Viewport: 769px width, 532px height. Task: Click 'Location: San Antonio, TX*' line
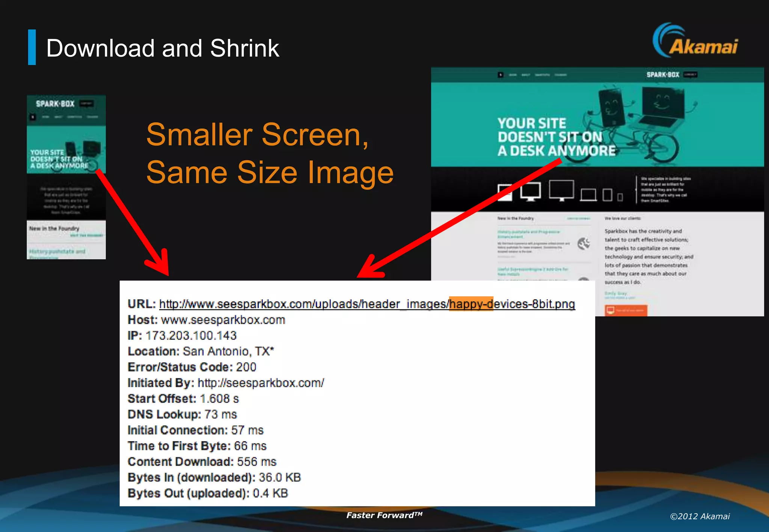[x=201, y=351]
